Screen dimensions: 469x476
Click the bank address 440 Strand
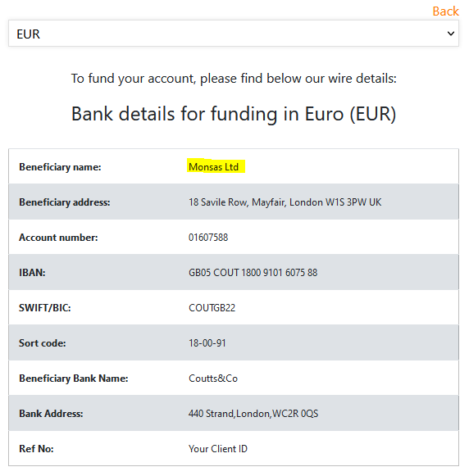tap(253, 414)
